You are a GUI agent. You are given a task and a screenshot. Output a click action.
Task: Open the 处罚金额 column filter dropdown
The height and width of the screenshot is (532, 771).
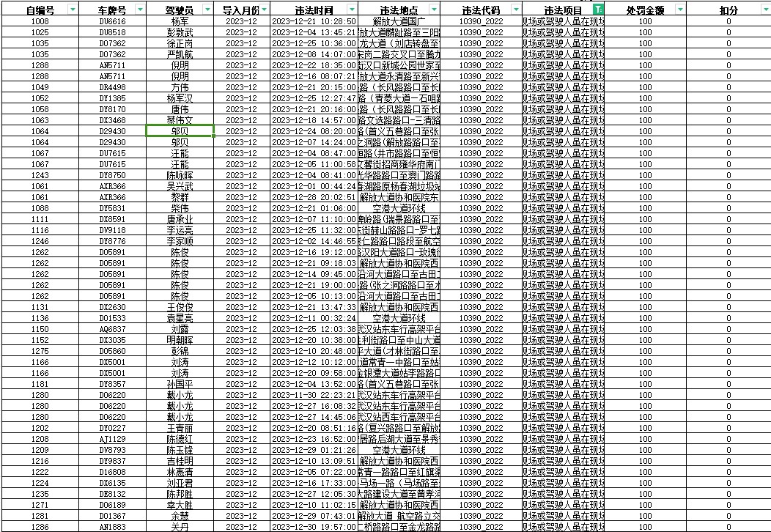point(680,10)
